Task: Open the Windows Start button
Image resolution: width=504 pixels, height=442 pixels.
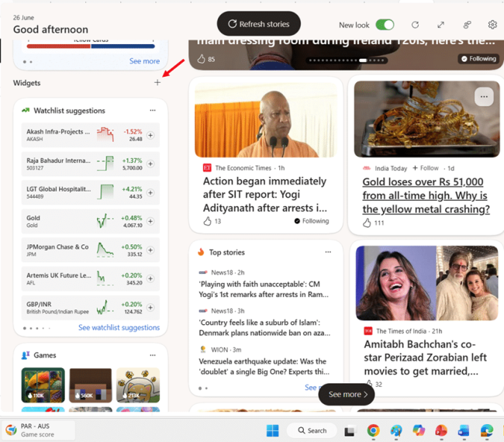Action: 273,430
